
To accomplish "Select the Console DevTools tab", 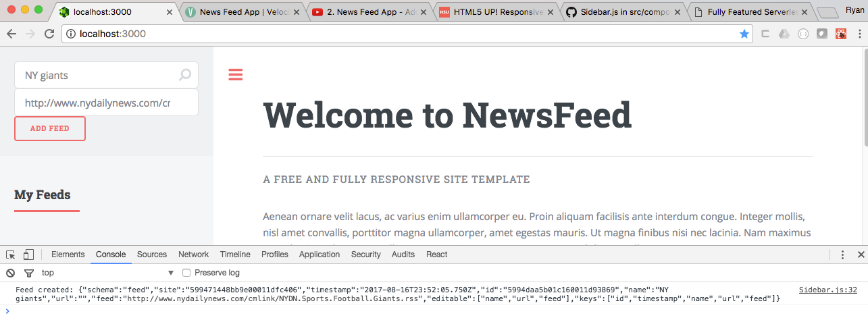I will click(111, 255).
